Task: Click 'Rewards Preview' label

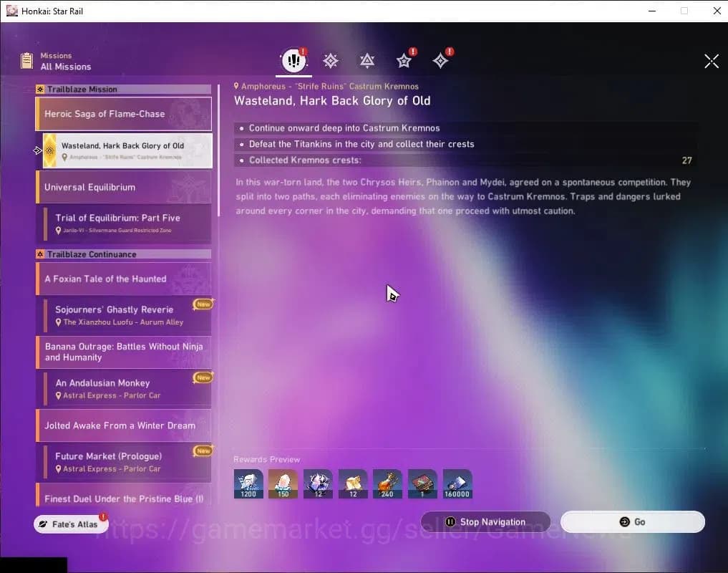Action: tap(266, 460)
